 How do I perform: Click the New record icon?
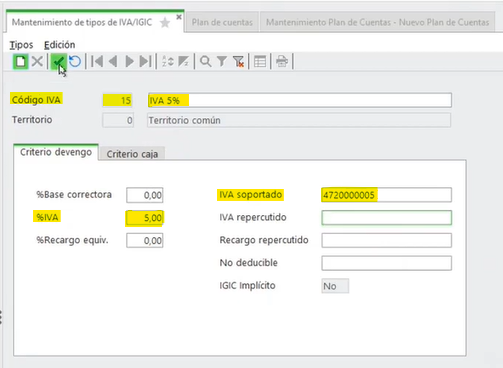pos(20,61)
